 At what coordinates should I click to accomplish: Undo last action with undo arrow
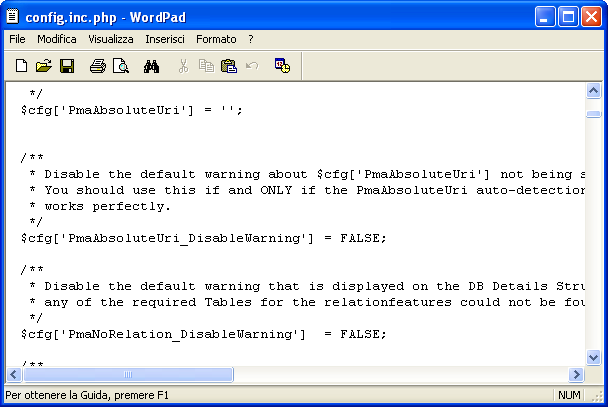[x=252, y=66]
